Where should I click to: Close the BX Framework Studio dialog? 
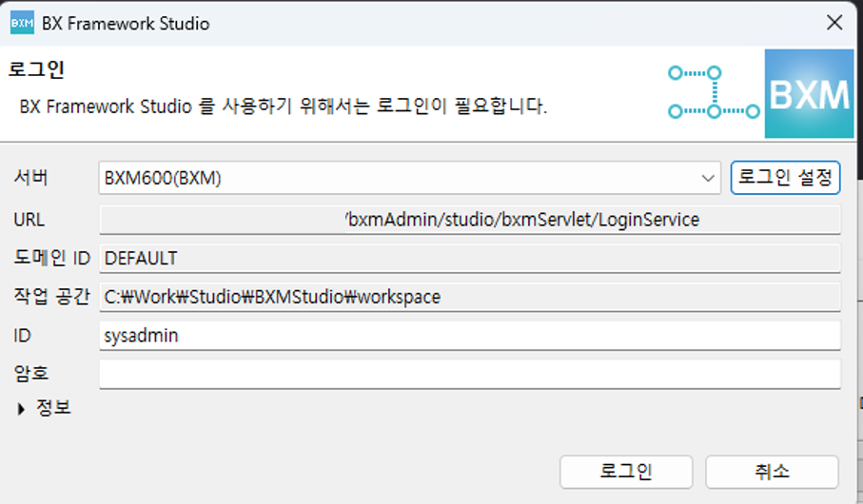(x=834, y=23)
